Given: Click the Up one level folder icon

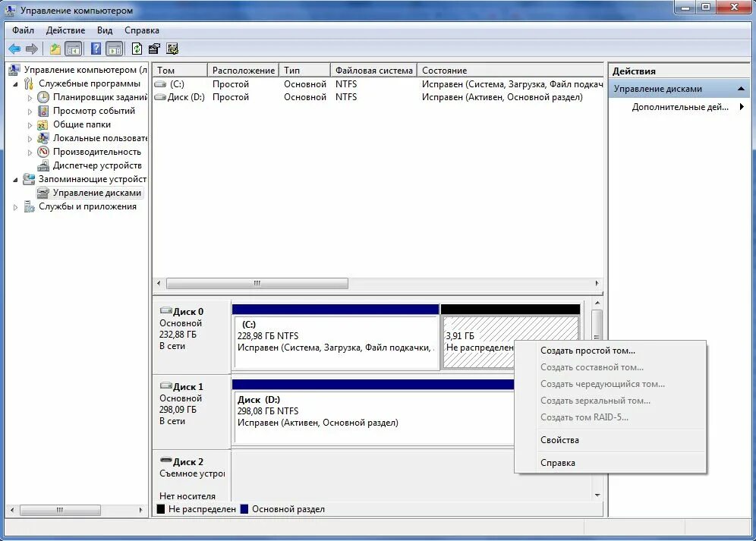Looking at the screenshot, I should click(55, 49).
